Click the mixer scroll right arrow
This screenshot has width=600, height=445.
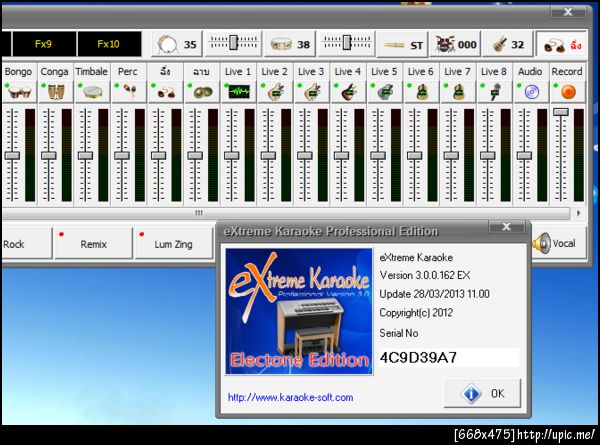pyautogui.click(x=579, y=213)
